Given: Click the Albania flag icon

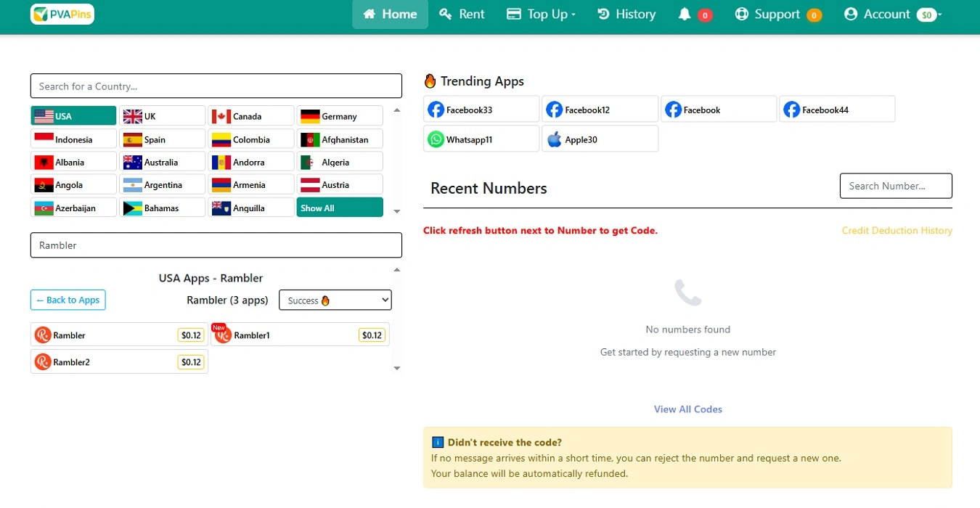Looking at the screenshot, I should [x=44, y=162].
